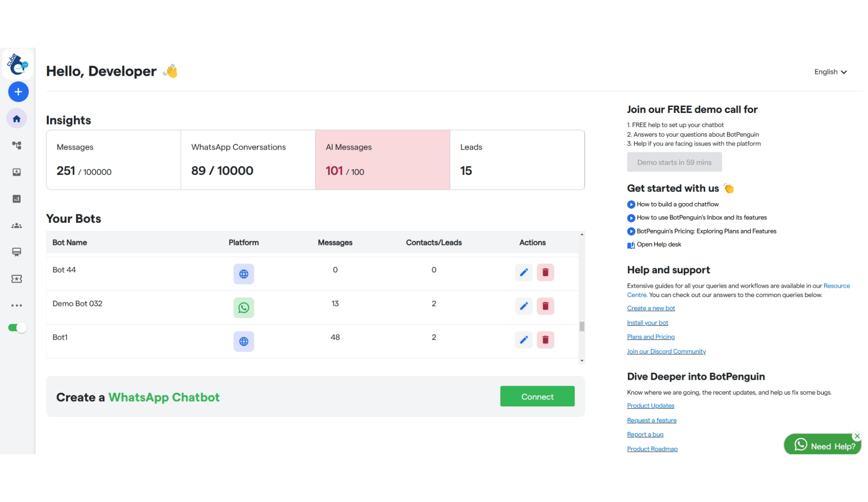
Task: Click the Actions column header
Action: point(532,243)
